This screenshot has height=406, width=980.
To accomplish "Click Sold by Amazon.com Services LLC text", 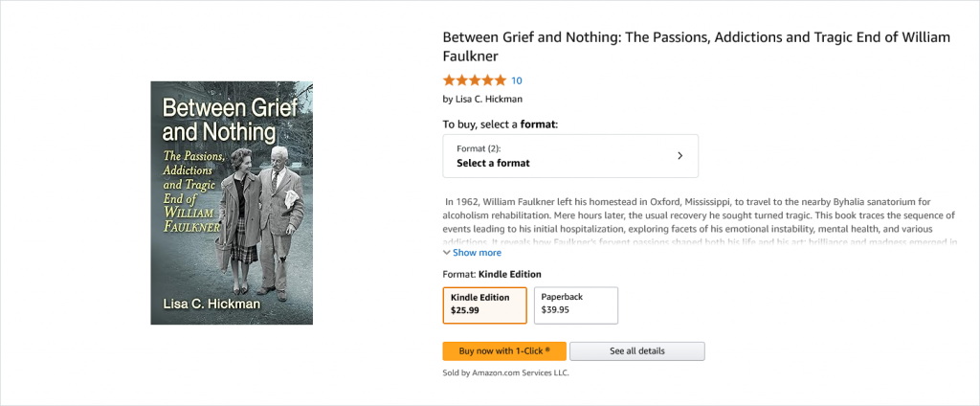I will (505, 372).
